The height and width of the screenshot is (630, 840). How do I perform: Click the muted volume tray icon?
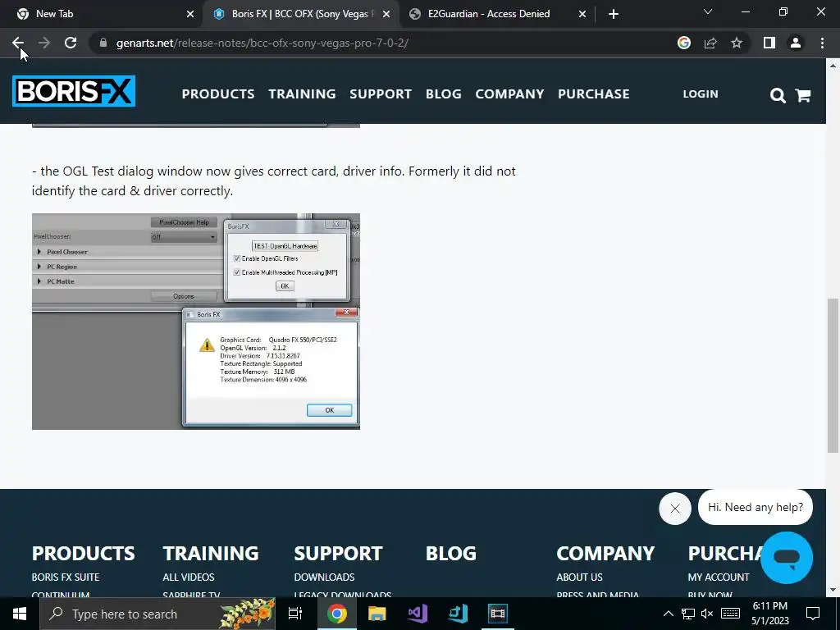coord(707,614)
